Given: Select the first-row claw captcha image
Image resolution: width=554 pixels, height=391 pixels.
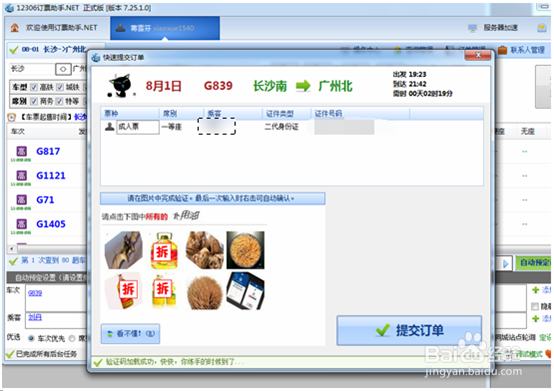Looking at the screenshot, I should tap(124, 250).
